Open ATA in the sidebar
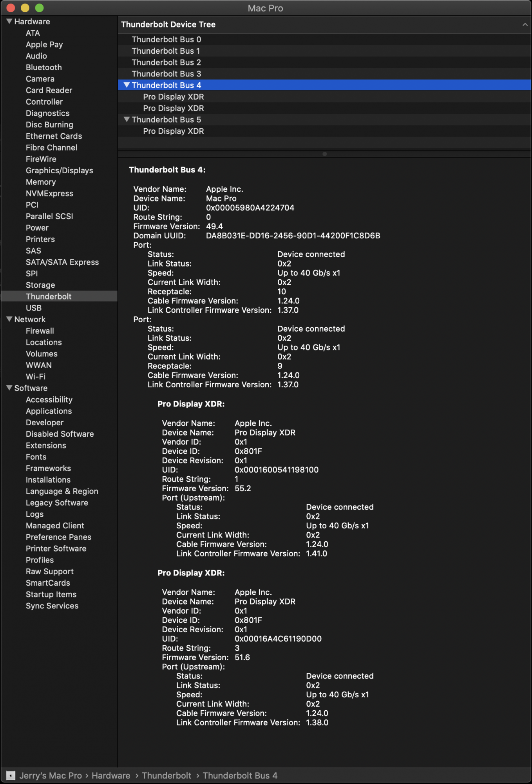The width and height of the screenshot is (532, 784). (33, 33)
